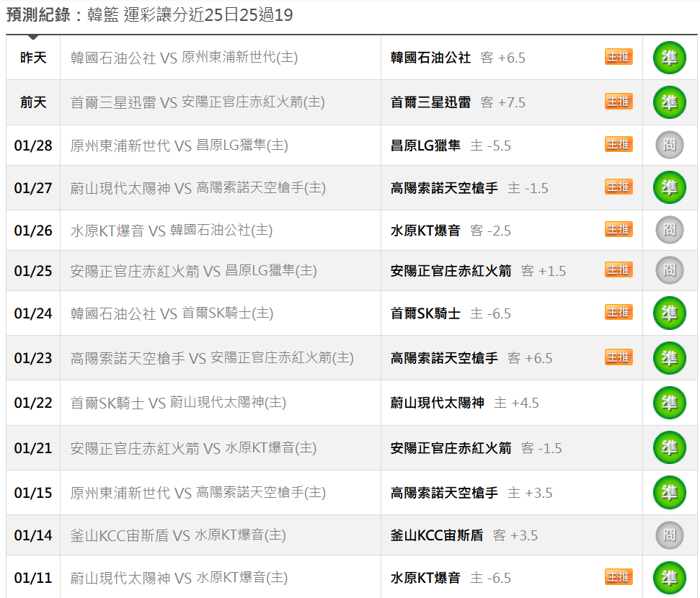Open matchup 韓國石油公社 VS 原州東浦新世代(主)
The image size is (700, 598).
pos(184,58)
